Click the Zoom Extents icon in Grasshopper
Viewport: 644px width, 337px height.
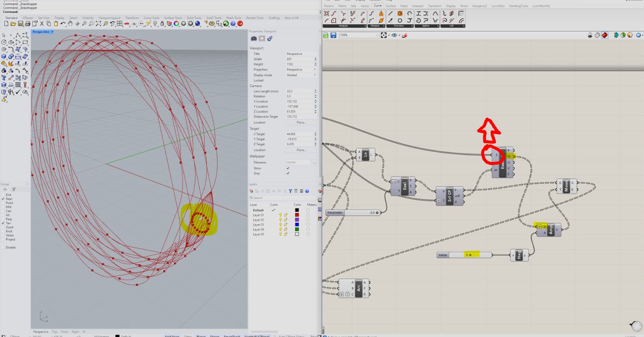click(383, 35)
